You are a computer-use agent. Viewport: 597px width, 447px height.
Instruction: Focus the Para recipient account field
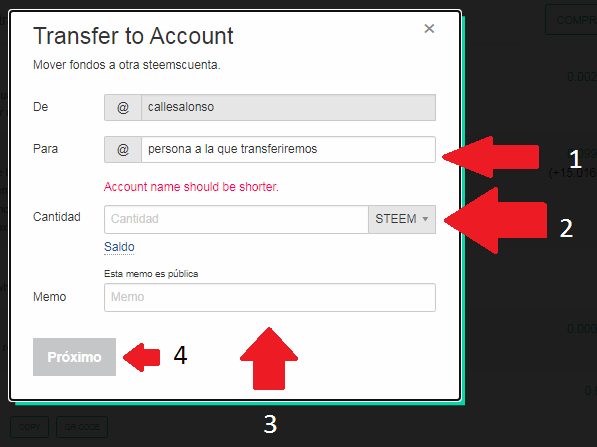tap(288, 149)
